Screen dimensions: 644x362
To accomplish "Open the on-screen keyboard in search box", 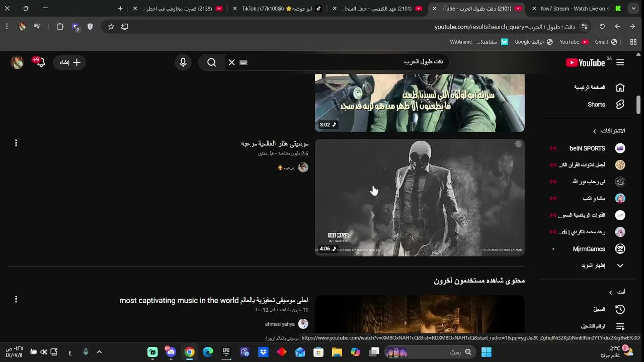I will point(244,62).
